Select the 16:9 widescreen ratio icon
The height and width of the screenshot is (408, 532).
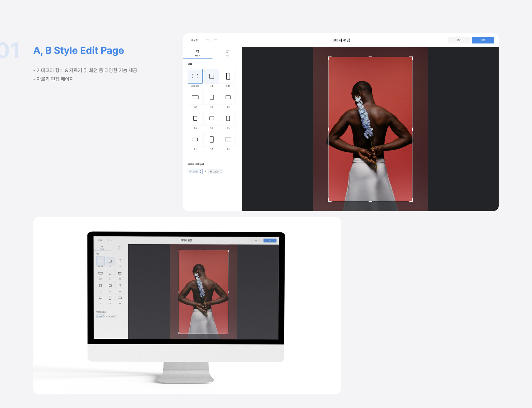coord(195,97)
